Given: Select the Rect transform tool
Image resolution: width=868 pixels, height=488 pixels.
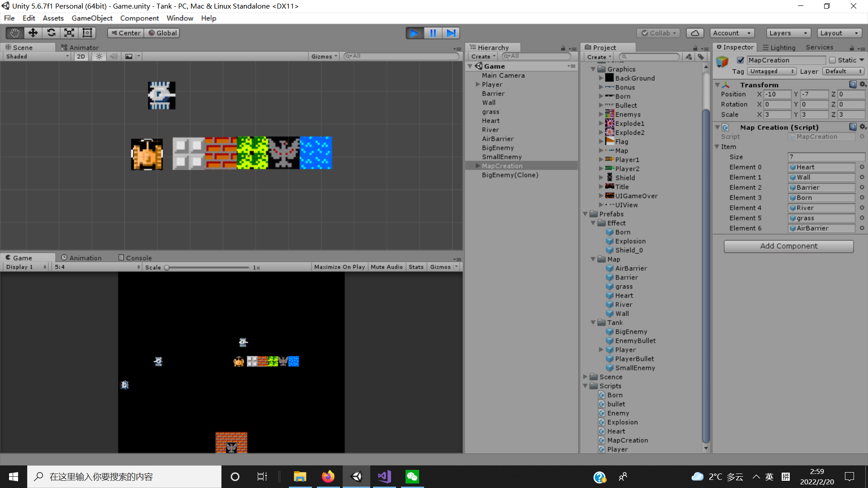Looking at the screenshot, I should pos(87,33).
